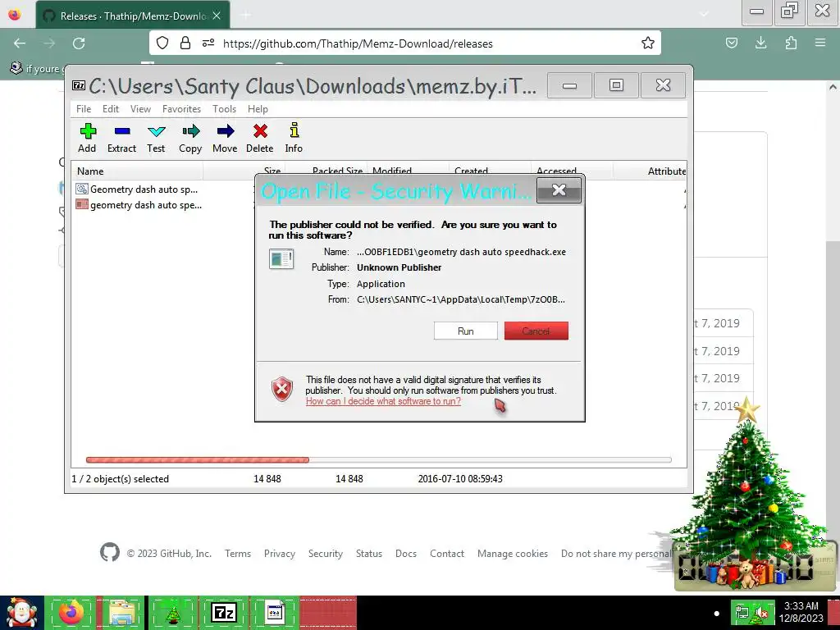Screen dimensions: 840x630
Task: Open Firefox Pocket save icon
Action: pos(731,43)
